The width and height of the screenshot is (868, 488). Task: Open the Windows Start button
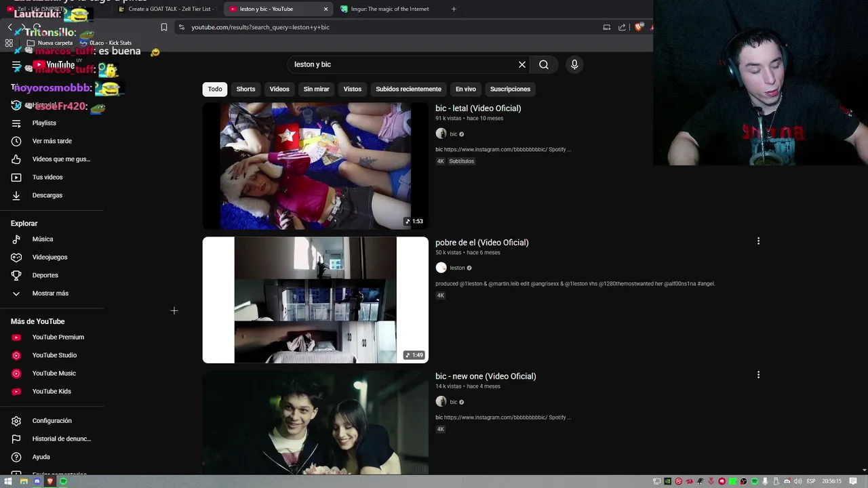[8, 481]
